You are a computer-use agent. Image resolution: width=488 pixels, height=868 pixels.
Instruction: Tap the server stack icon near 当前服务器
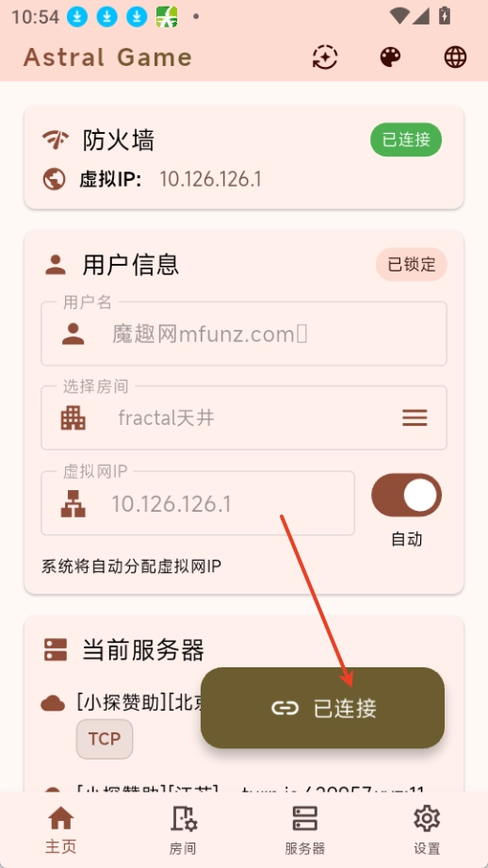56,650
